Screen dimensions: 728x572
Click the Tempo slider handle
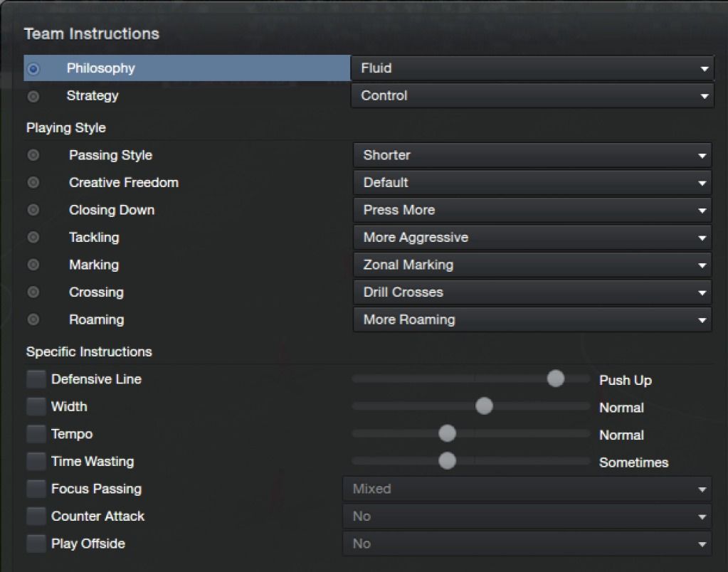click(447, 434)
